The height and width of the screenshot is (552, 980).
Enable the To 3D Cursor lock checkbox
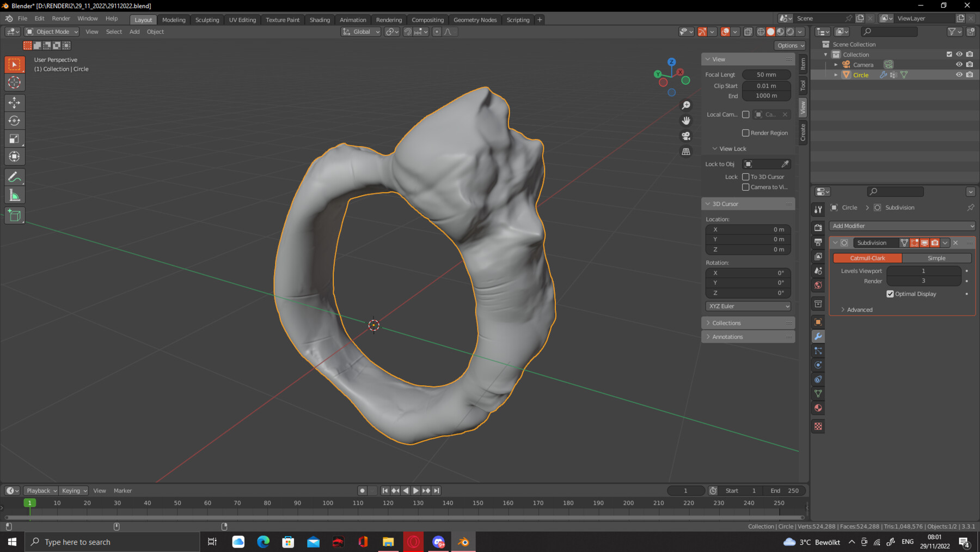pos(746,177)
